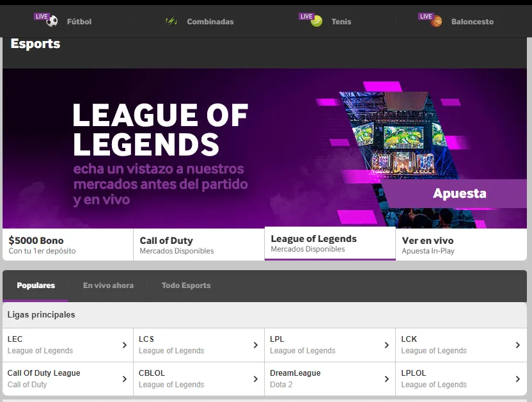The height and width of the screenshot is (402, 532).
Task: Click the Combinadas lightning icon
Action: [x=171, y=21]
